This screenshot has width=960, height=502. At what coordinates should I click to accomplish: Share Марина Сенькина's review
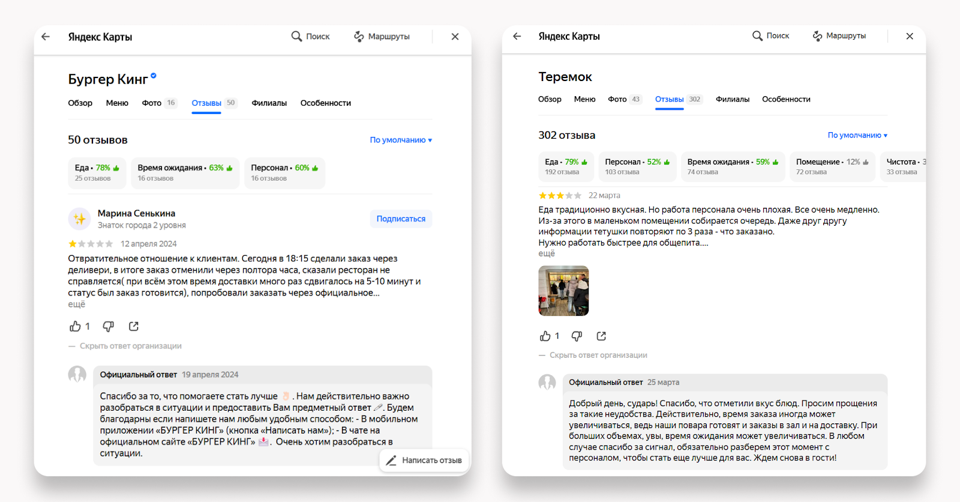[133, 326]
